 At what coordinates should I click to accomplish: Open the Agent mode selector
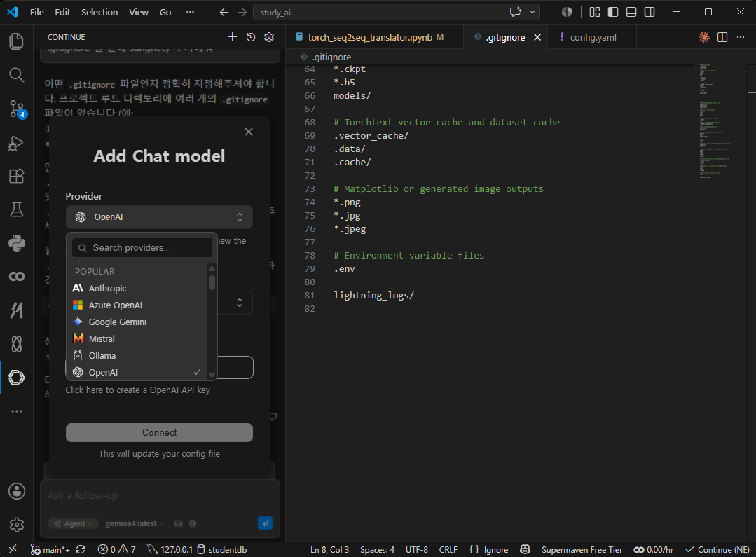pyautogui.click(x=74, y=523)
